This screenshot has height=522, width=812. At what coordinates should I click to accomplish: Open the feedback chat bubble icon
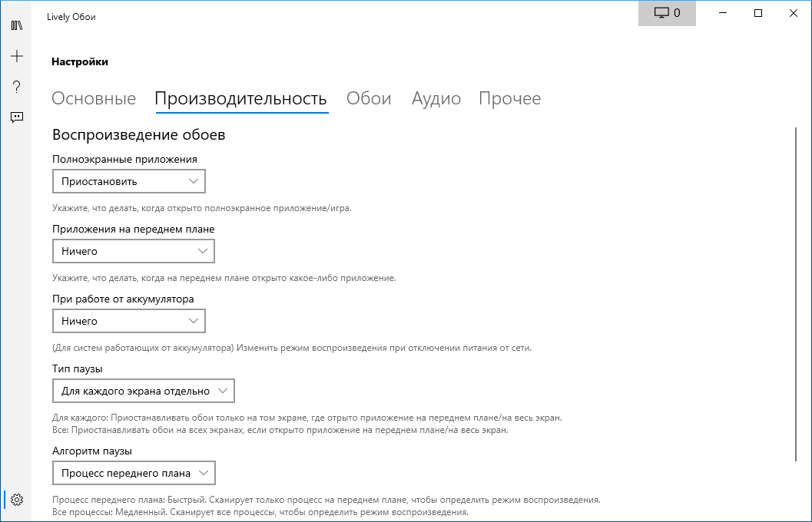(x=17, y=117)
